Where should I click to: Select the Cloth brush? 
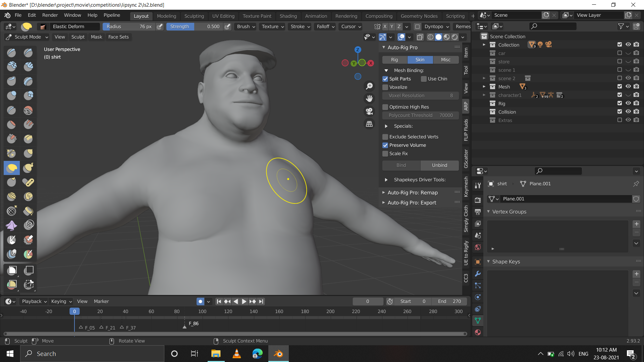[12, 225]
